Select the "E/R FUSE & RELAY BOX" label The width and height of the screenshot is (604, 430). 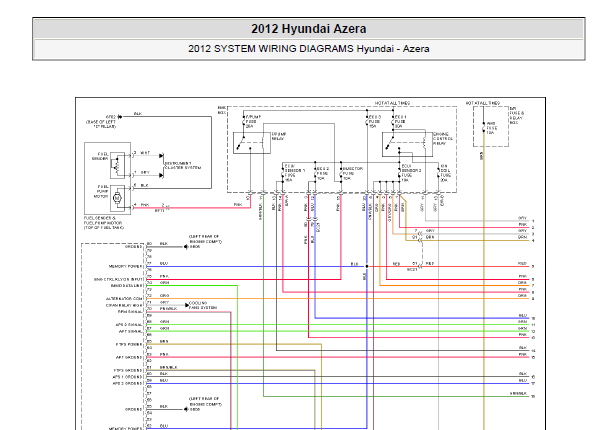pyautogui.click(x=517, y=116)
